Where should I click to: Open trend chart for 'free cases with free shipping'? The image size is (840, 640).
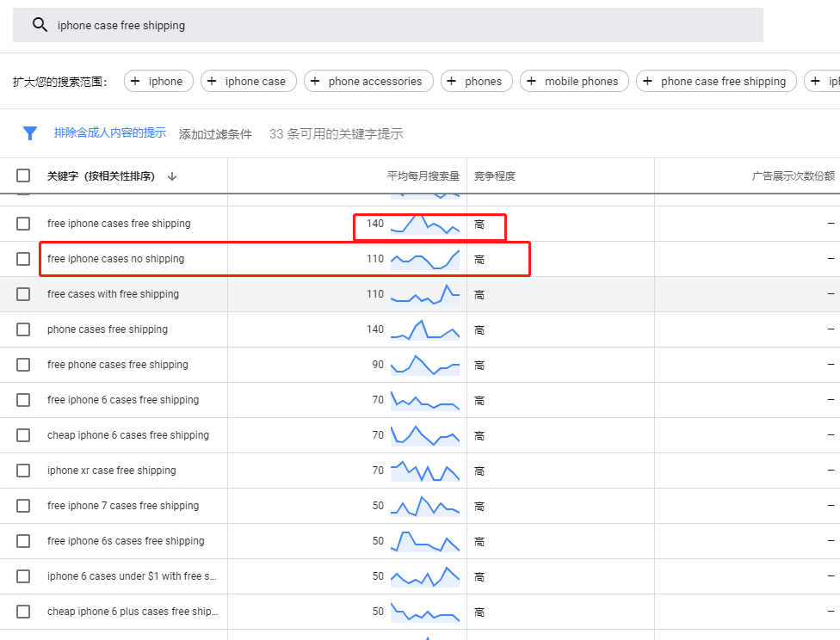click(425, 294)
